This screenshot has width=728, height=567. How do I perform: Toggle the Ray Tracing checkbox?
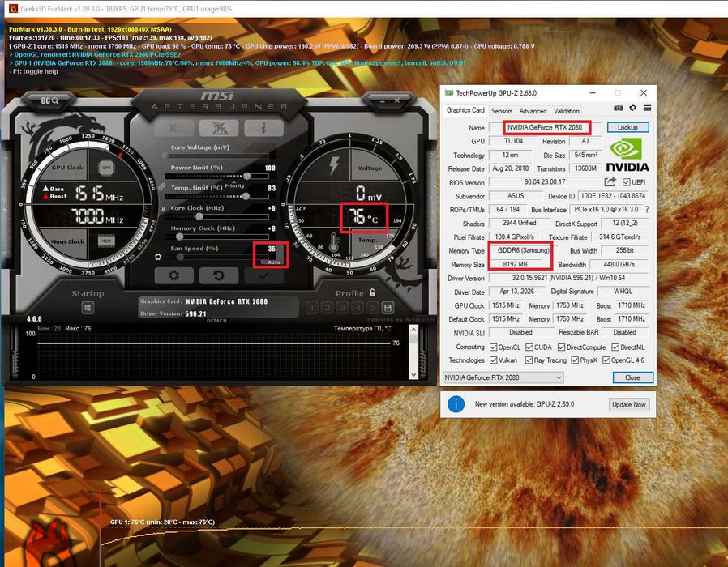click(529, 360)
